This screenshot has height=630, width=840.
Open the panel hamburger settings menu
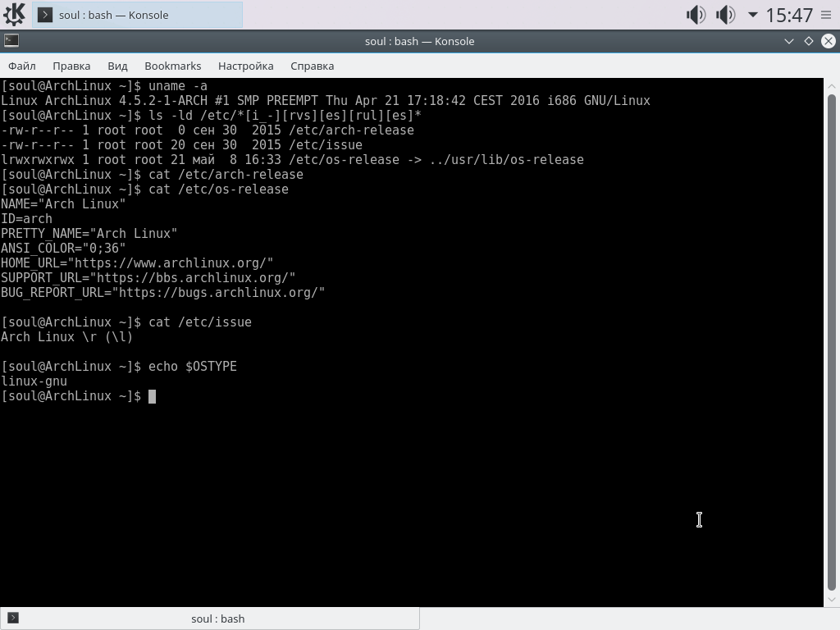[x=826, y=15]
